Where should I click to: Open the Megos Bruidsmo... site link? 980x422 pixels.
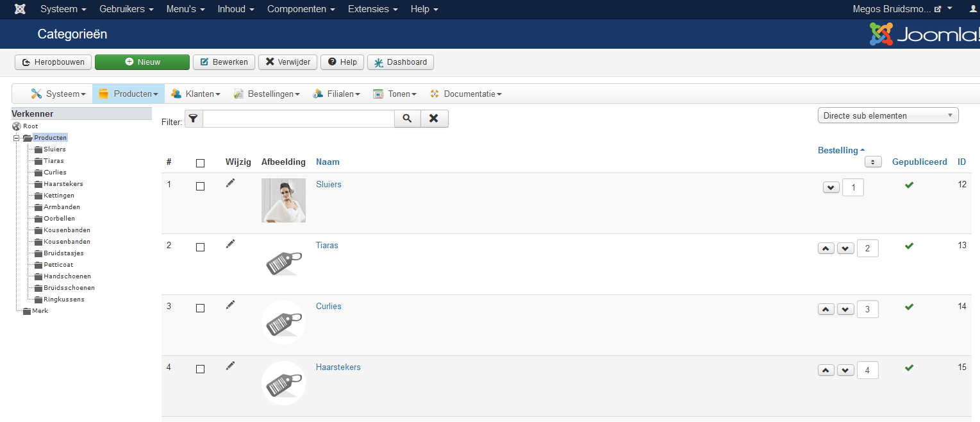coord(897,9)
